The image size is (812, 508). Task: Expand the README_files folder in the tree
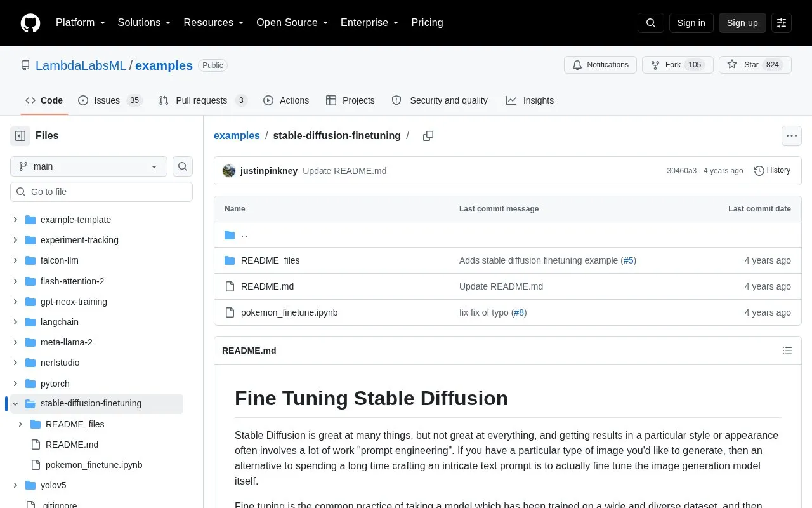(x=20, y=424)
